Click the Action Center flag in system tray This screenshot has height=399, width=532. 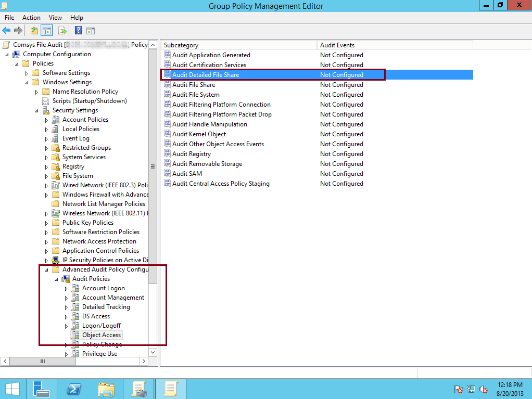click(x=459, y=389)
